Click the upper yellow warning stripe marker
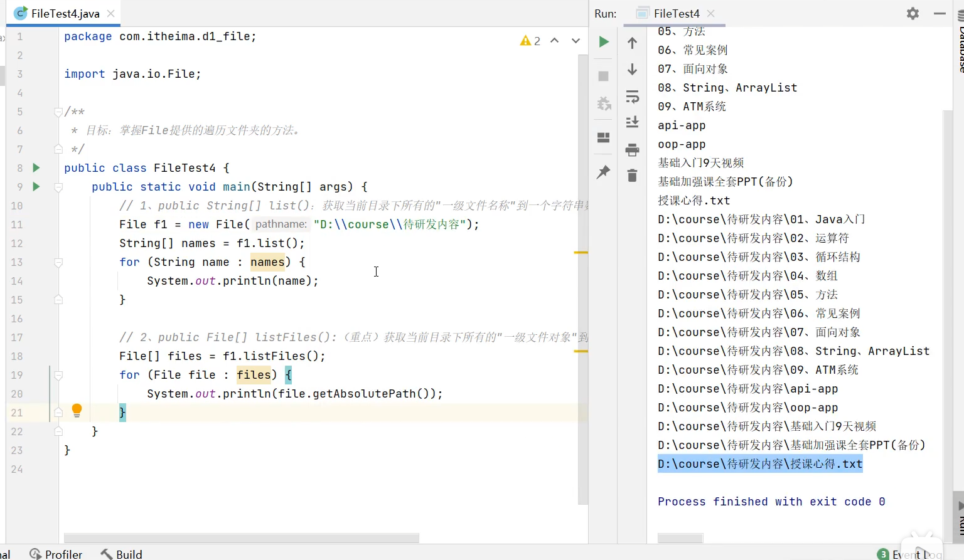Image resolution: width=964 pixels, height=560 pixels. click(x=581, y=252)
